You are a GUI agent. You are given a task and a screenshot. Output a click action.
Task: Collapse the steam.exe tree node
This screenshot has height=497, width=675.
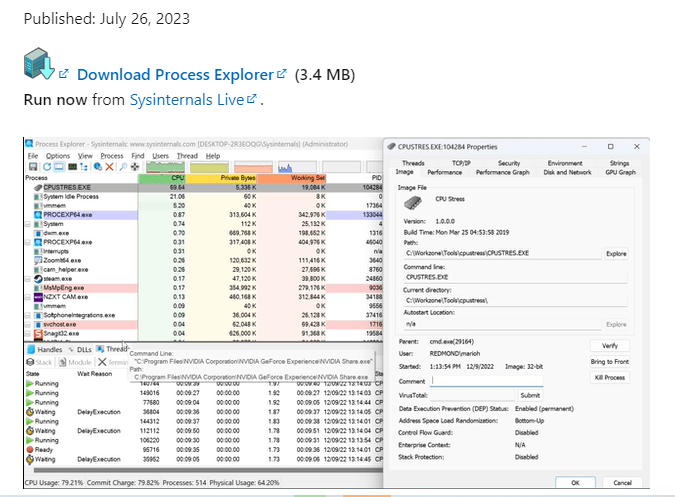28,279
